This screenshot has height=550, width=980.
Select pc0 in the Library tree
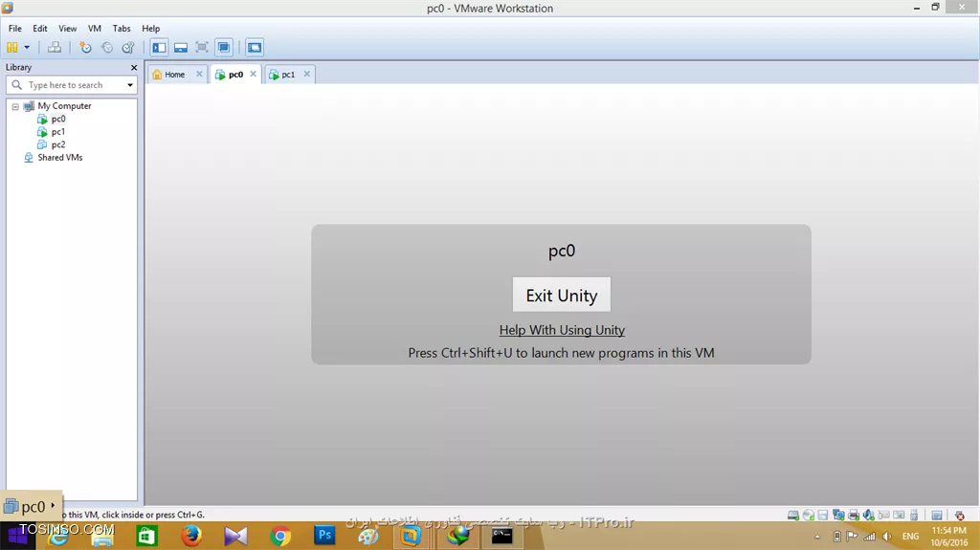tap(58, 119)
